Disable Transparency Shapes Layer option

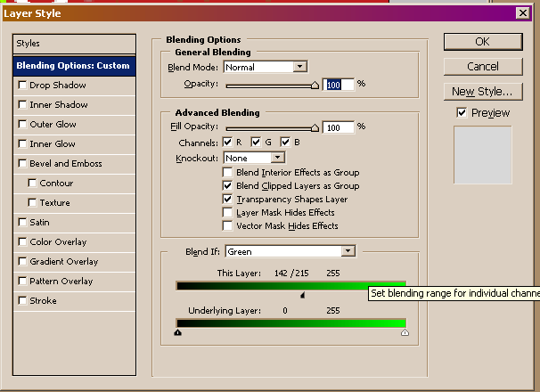(x=229, y=200)
